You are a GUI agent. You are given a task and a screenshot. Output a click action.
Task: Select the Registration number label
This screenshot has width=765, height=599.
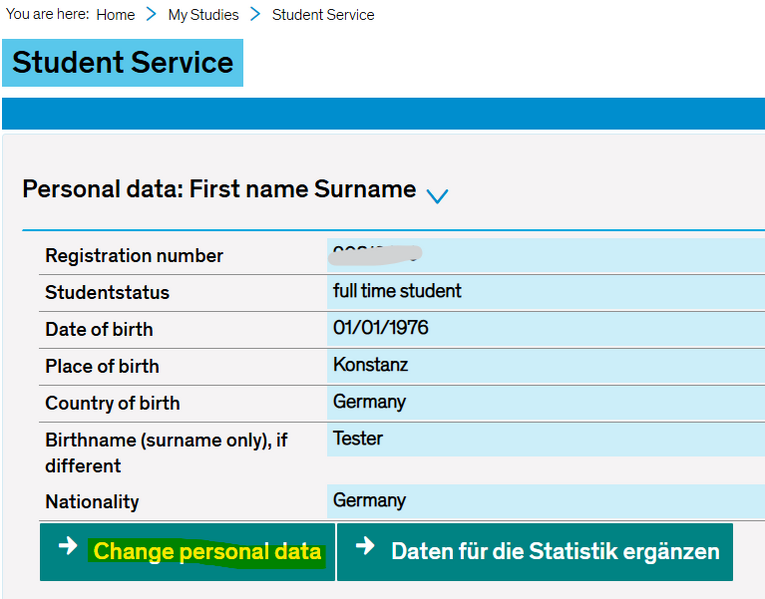[x=134, y=256]
